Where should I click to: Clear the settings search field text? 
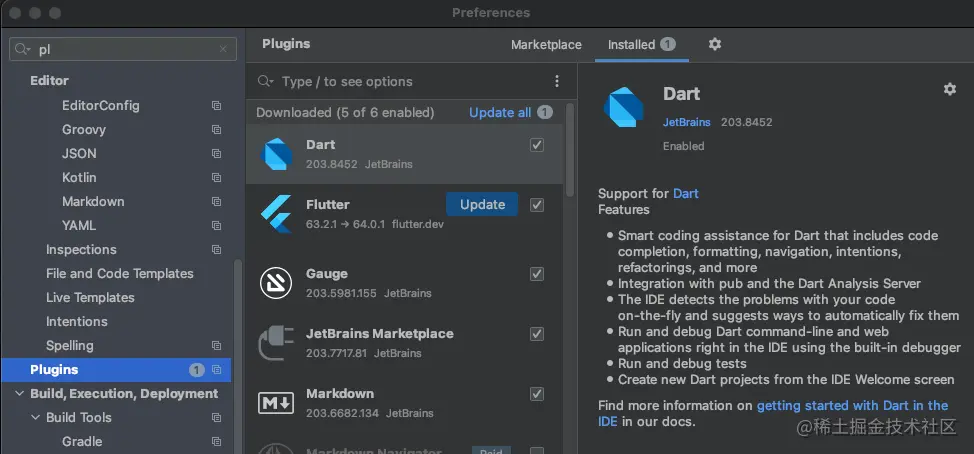(223, 49)
